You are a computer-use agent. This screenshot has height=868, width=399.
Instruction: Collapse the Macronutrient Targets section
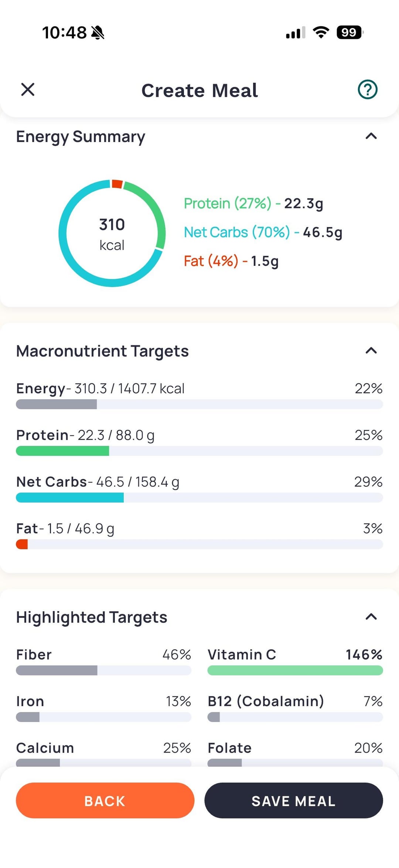coord(371,351)
